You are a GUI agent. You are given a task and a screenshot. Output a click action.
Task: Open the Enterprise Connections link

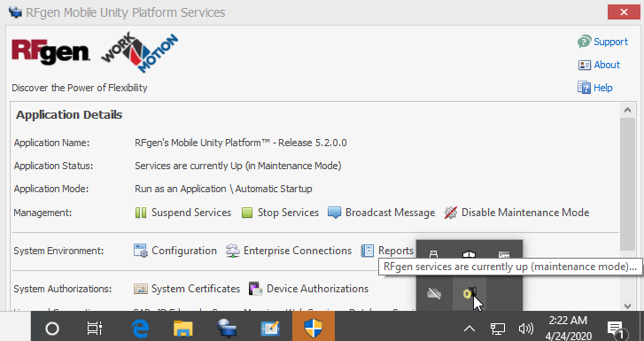298,251
